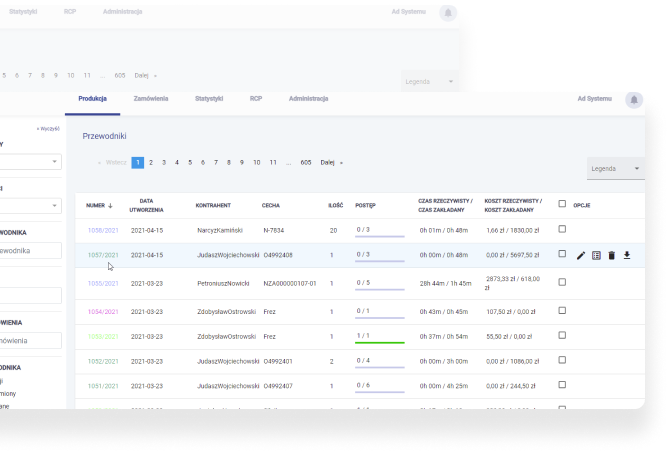Select the checkbox for row 1055/2021
This screenshot has height=454, width=670.
[562, 282]
